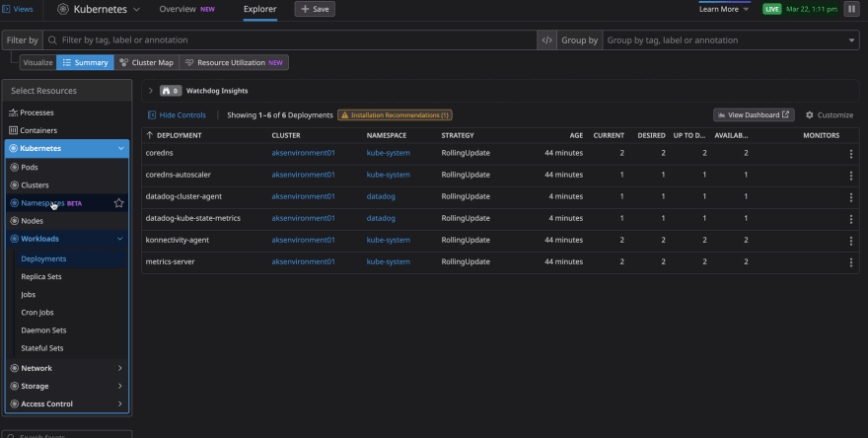Open aksenvironment01 cluster link in coredns row

click(x=304, y=153)
